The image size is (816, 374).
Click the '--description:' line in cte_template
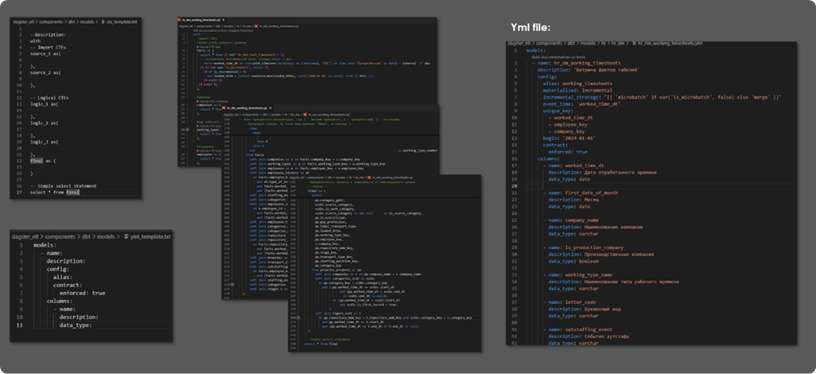48,34
